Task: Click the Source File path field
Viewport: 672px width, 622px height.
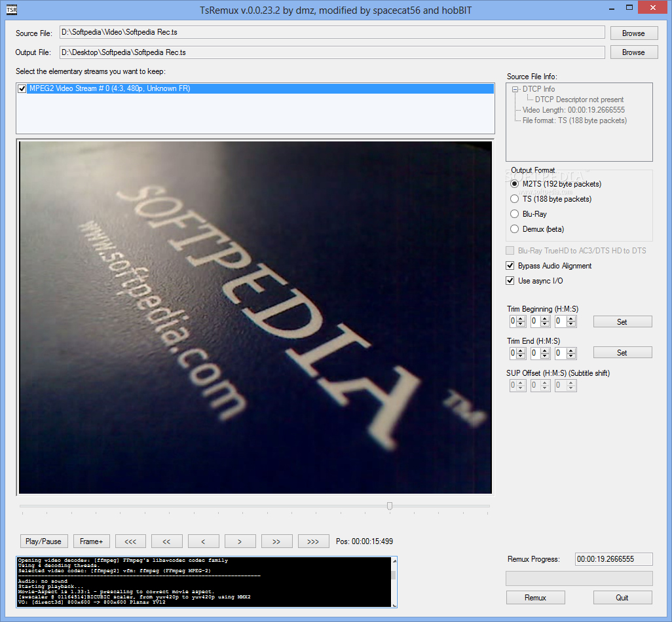Action: [x=332, y=32]
